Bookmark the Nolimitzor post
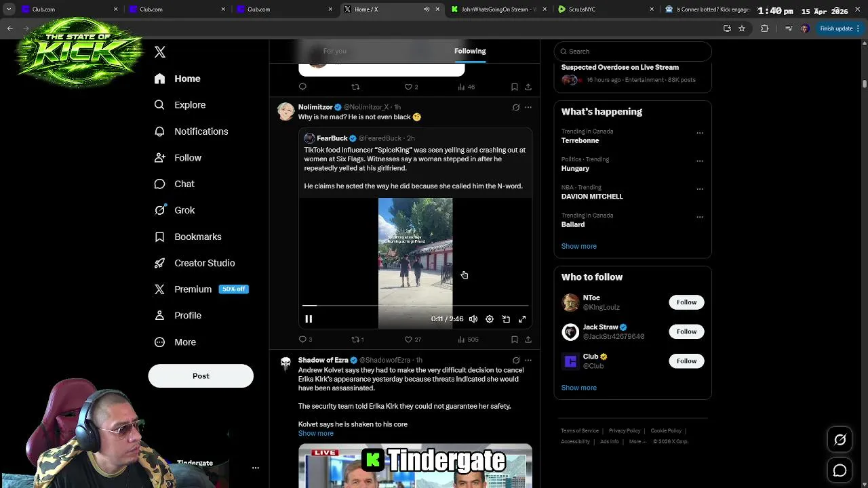Screen dimensions: 868x488 515,340
